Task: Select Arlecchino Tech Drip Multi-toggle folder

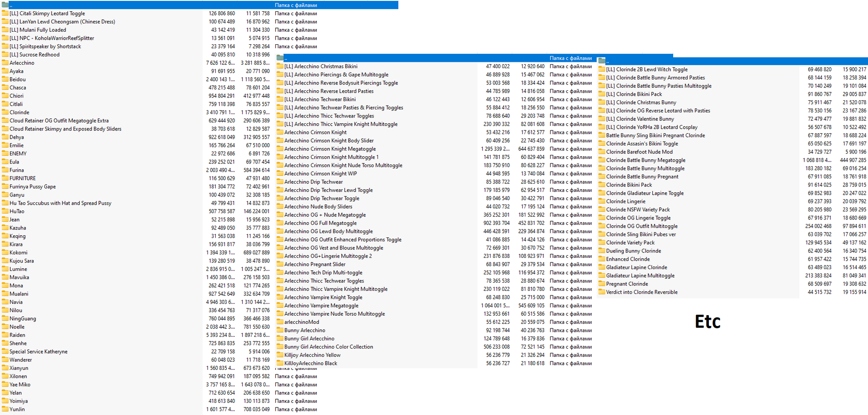Action: 323,272
